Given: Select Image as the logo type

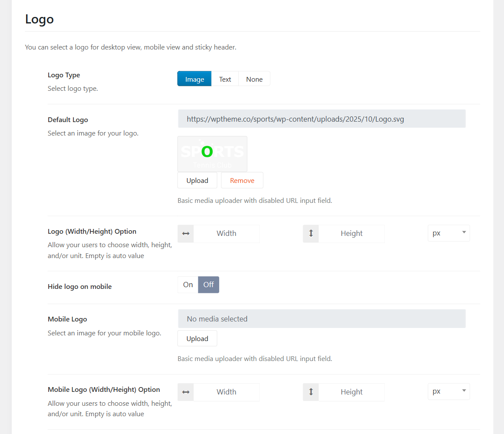Looking at the screenshot, I should 194,79.
